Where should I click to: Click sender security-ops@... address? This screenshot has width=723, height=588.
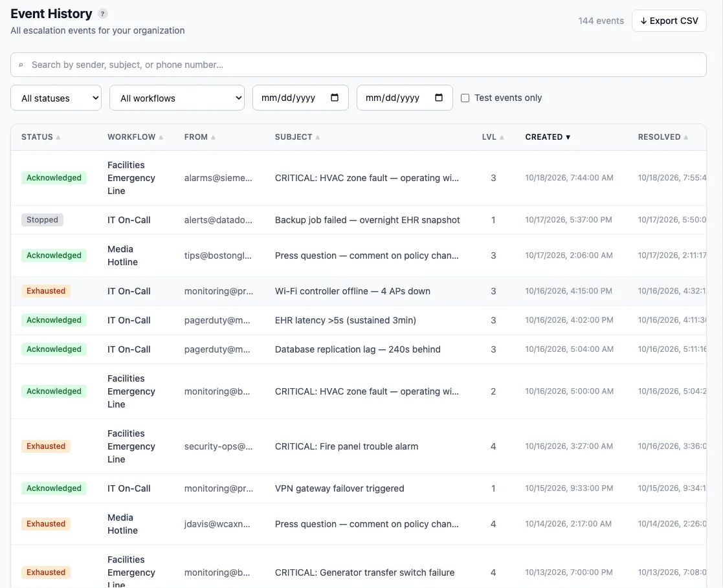[x=219, y=446]
